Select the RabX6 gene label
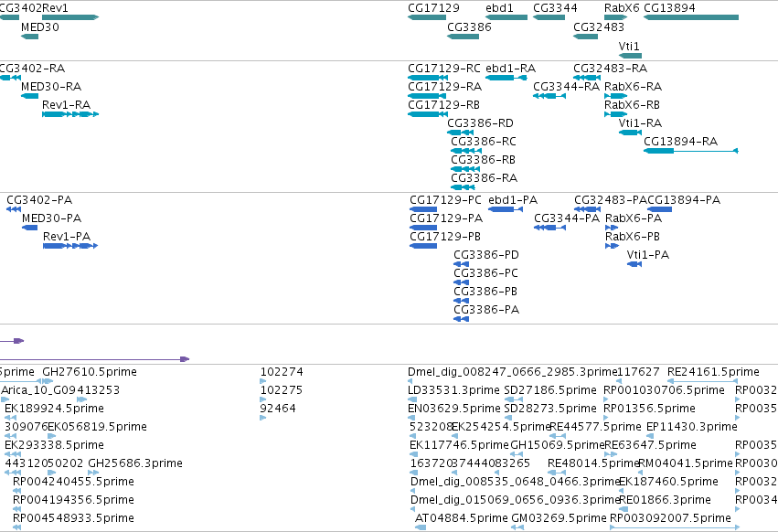This screenshot has width=778, height=532. (622, 8)
